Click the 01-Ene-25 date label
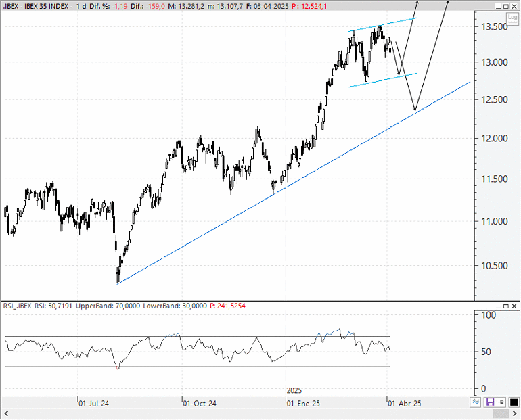521x420 pixels. [x=303, y=404]
